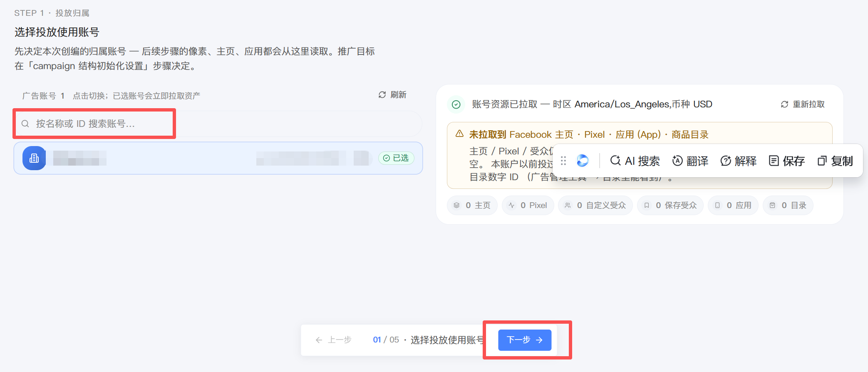The height and width of the screenshot is (372, 868).
Task: Click the 0 目录 chip
Action: point(788,206)
